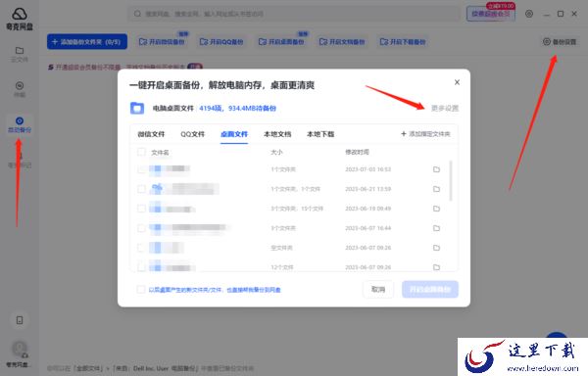Open folder icon for the 2023-06-19 09:49 row
The width and height of the screenshot is (588, 376).
pos(436,209)
